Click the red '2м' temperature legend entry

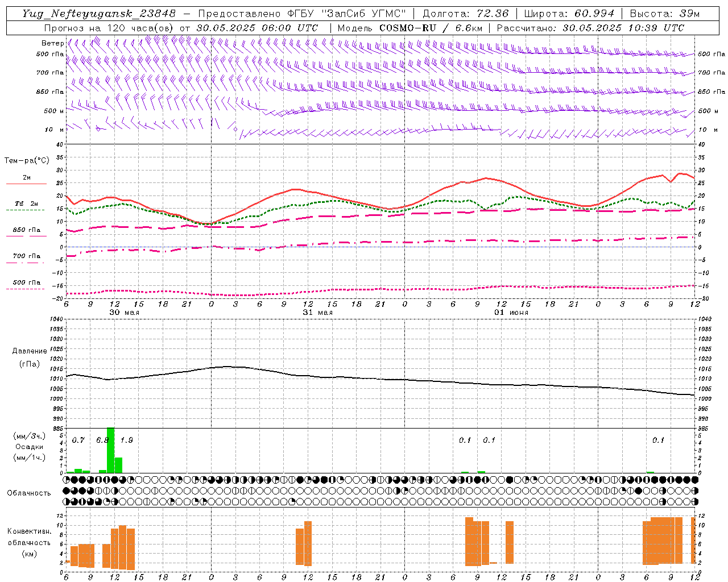pos(27,177)
